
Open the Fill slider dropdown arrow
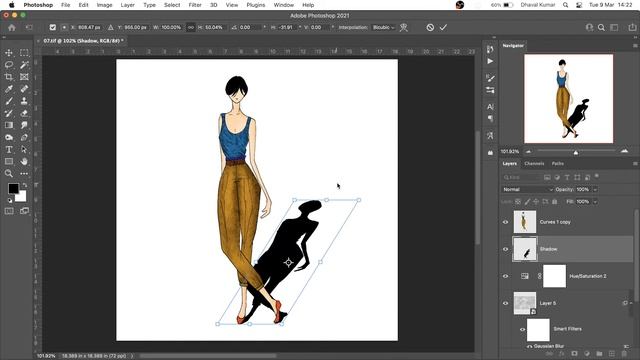coord(595,202)
